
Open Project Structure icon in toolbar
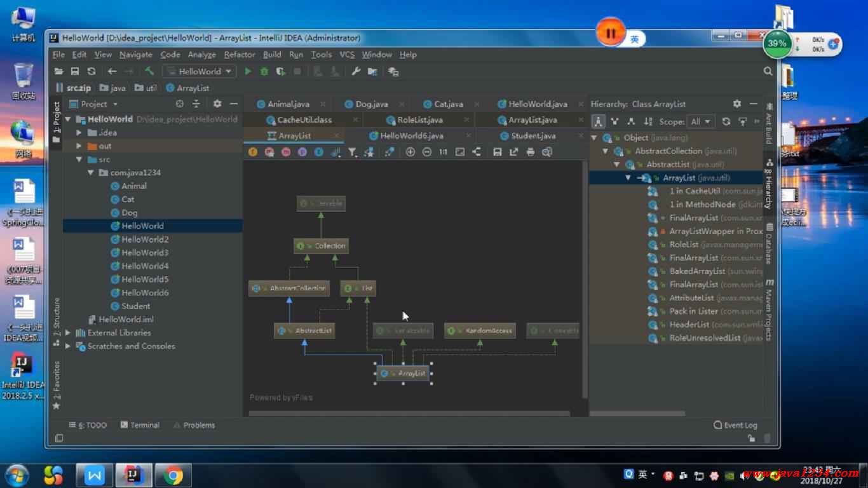pos(372,71)
